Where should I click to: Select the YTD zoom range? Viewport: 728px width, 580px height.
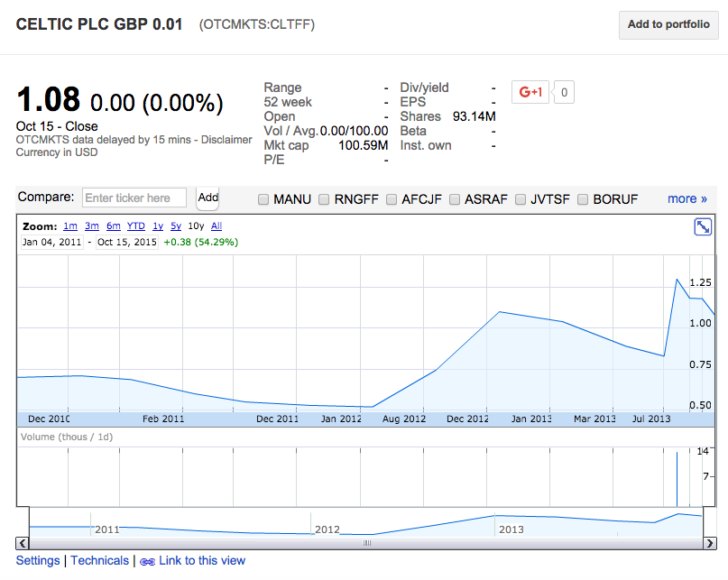click(136, 226)
